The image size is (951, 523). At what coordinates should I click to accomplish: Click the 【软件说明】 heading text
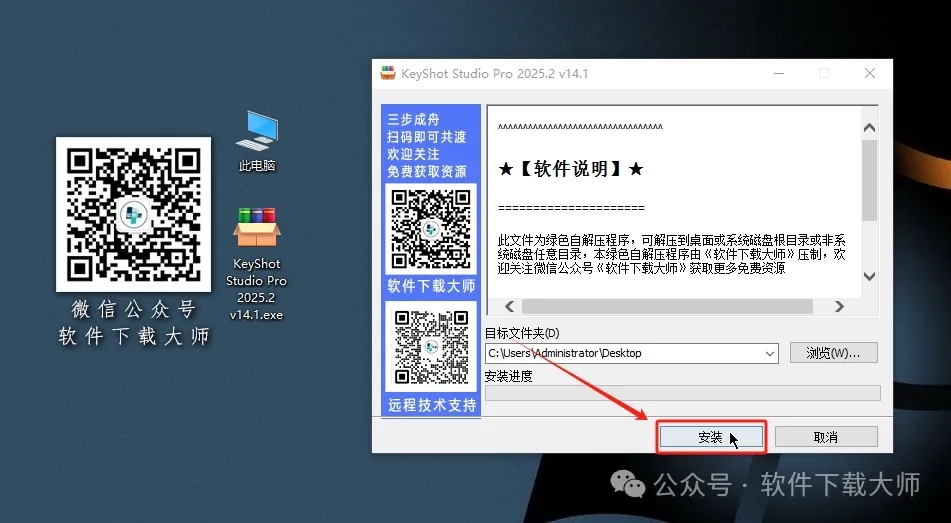(x=571, y=169)
